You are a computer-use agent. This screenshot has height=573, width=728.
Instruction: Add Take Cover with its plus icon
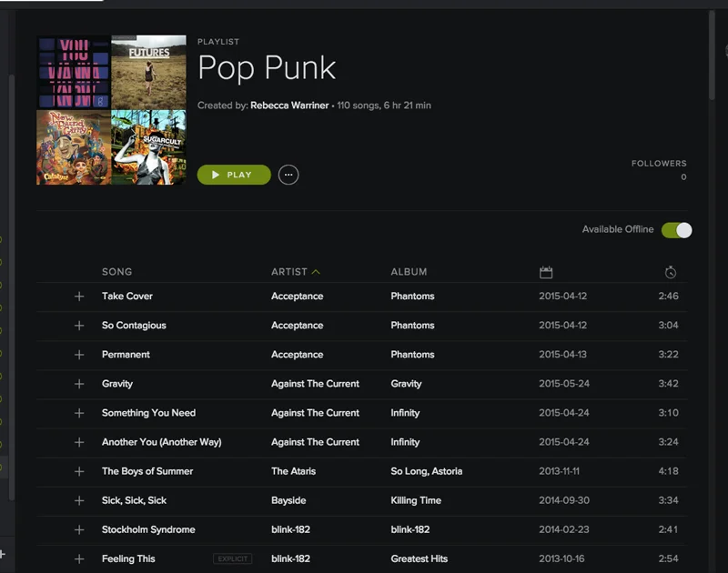[x=79, y=296]
